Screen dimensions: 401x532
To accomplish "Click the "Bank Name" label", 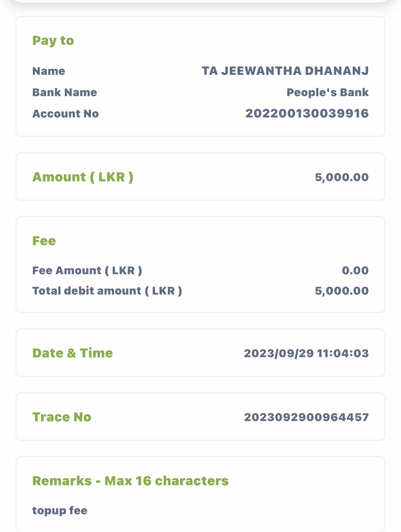I will (x=65, y=92).
